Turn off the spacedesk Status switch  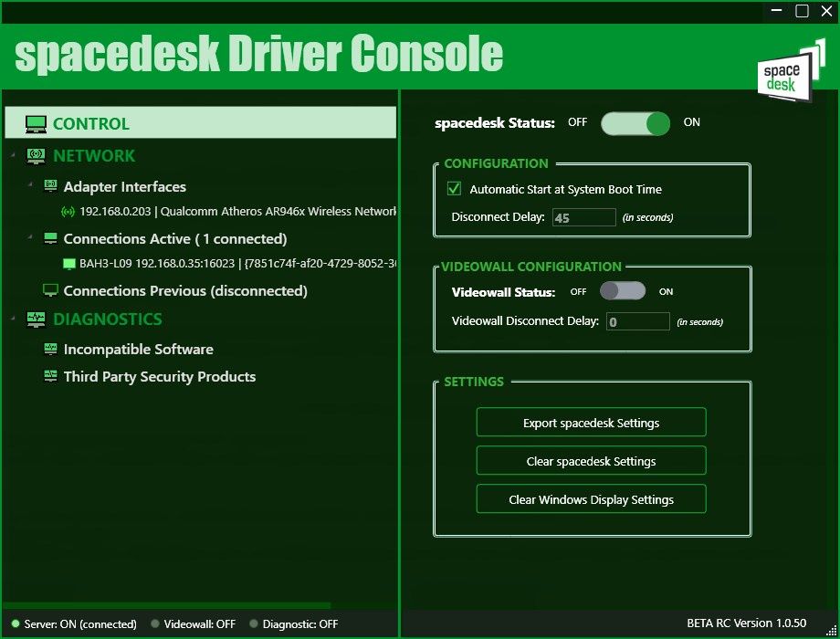pyautogui.click(x=635, y=123)
